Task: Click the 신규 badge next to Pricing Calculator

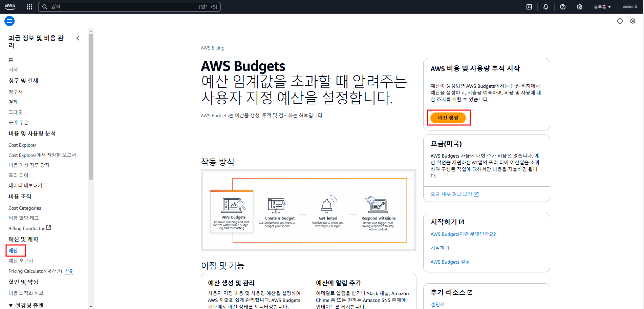Action: 69,271
